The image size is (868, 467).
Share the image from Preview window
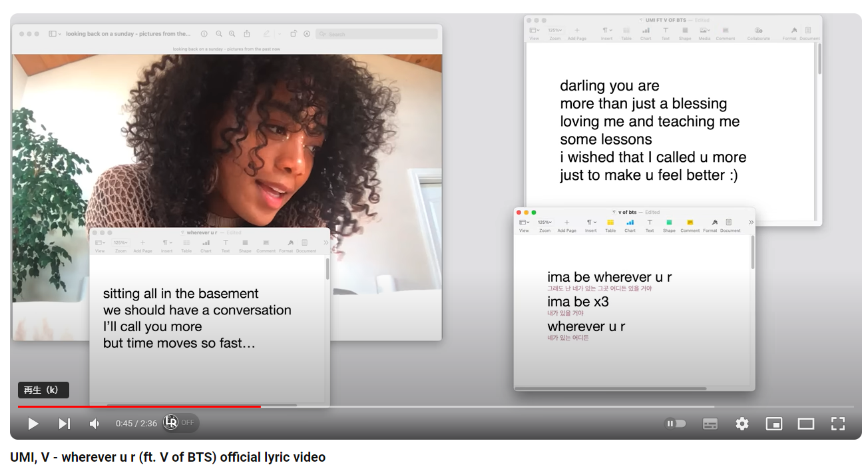tap(247, 34)
